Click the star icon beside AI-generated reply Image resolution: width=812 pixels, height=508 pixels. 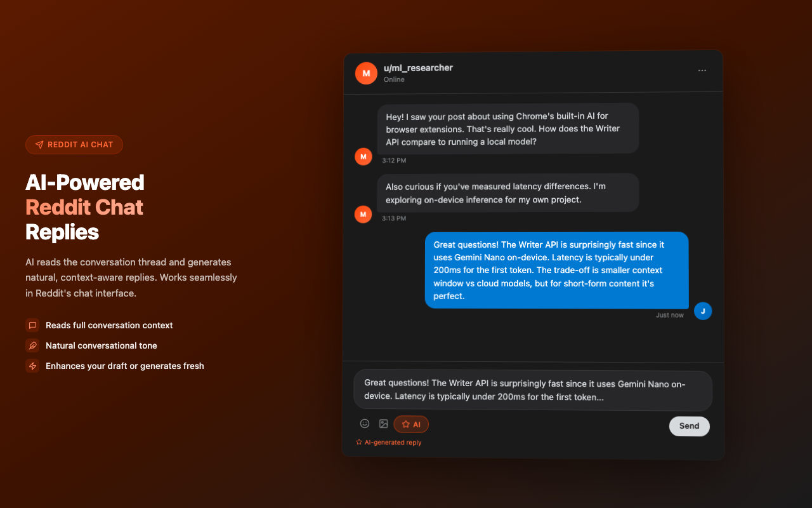tap(358, 442)
